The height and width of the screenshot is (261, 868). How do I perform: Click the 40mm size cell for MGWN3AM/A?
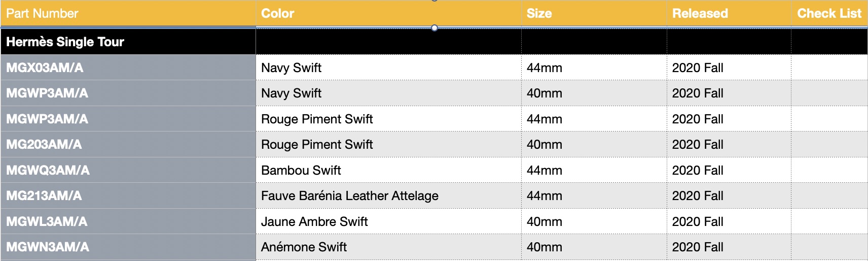[x=594, y=247]
